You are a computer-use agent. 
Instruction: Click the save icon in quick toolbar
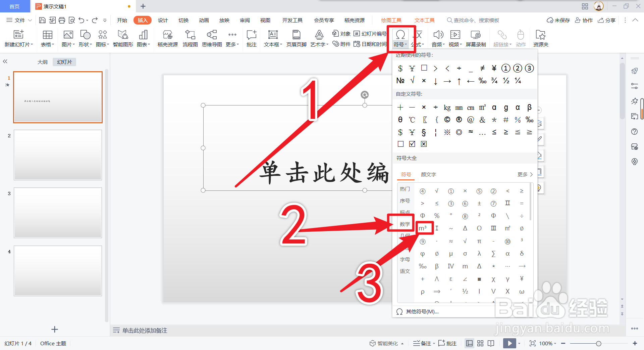pos(42,20)
